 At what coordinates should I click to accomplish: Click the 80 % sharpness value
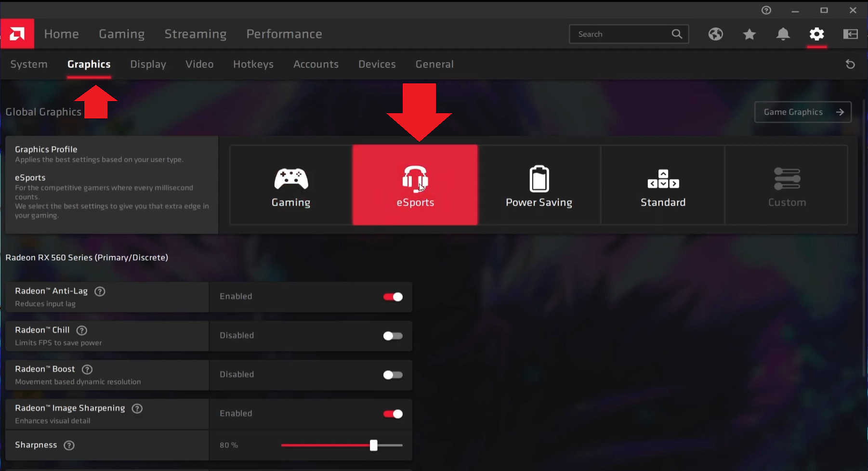[229, 445]
